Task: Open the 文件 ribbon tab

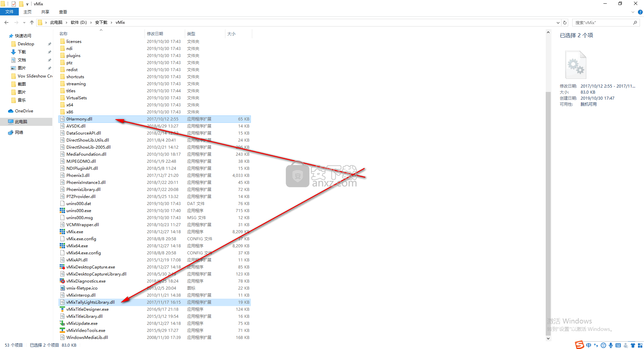Action: point(9,12)
